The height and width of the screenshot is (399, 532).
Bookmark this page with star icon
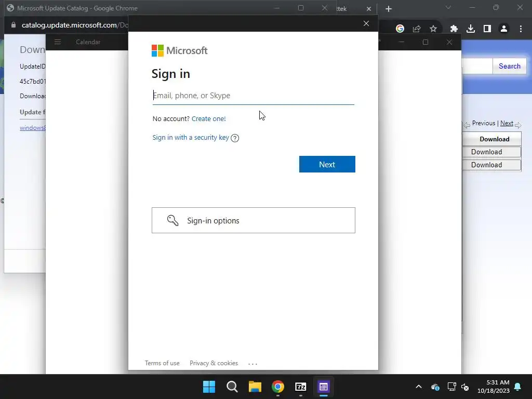pos(433,29)
